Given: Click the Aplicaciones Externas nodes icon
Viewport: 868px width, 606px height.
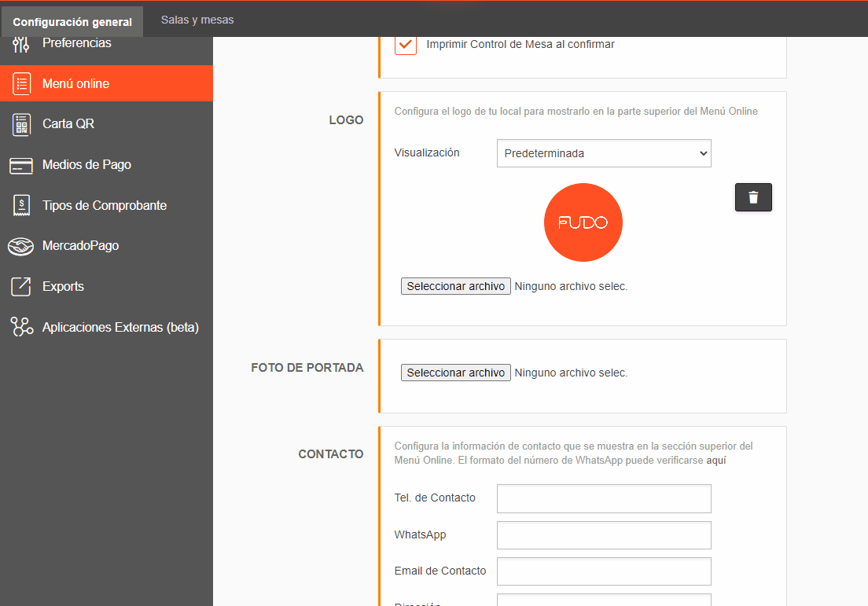Looking at the screenshot, I should coord(21,326).
